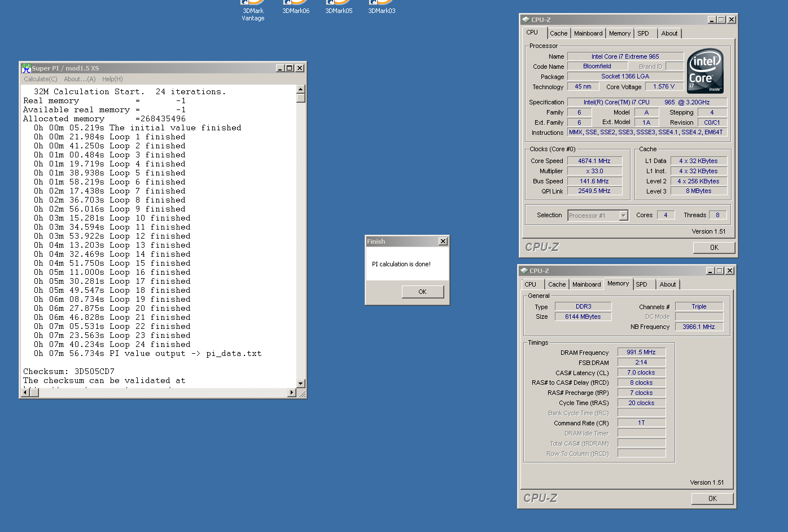
Task: Switch to Cache tab in lower CPU-Z
Action: click(x=557, y=284)
